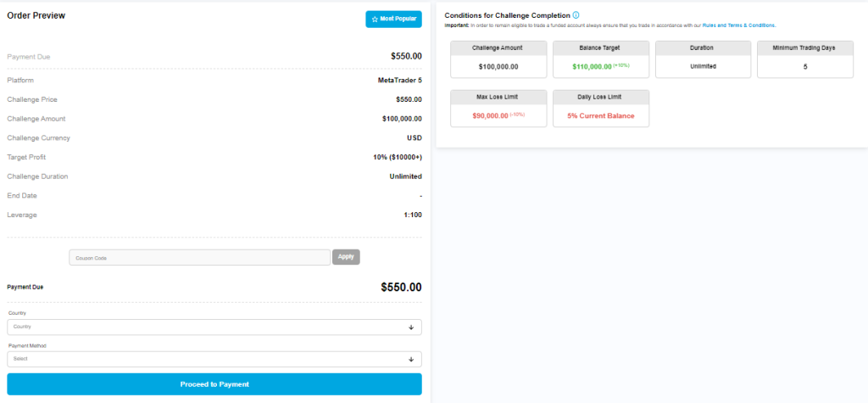Screen dimensions: 868x403
Task: Click the star icon in Most Popular badge
Action: 375,19
